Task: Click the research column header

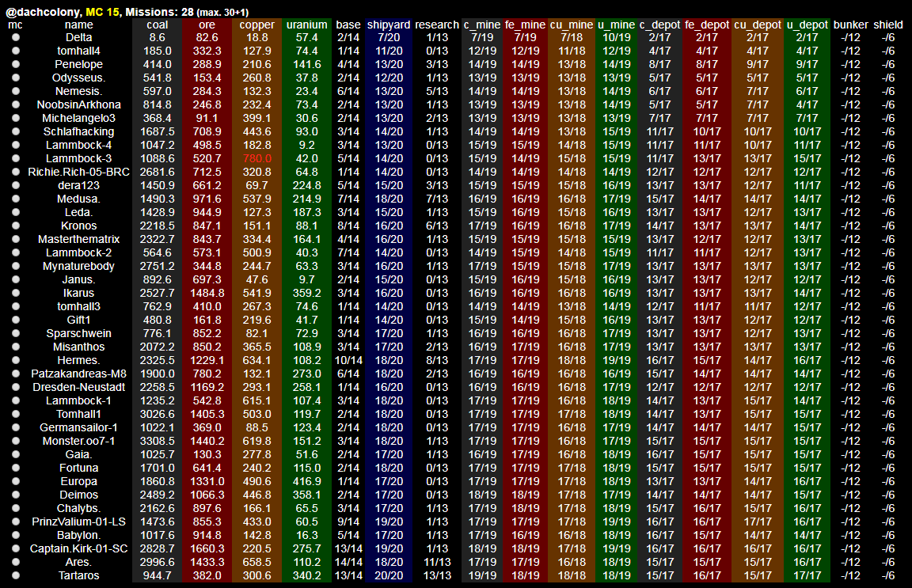Action: point(437,25)
